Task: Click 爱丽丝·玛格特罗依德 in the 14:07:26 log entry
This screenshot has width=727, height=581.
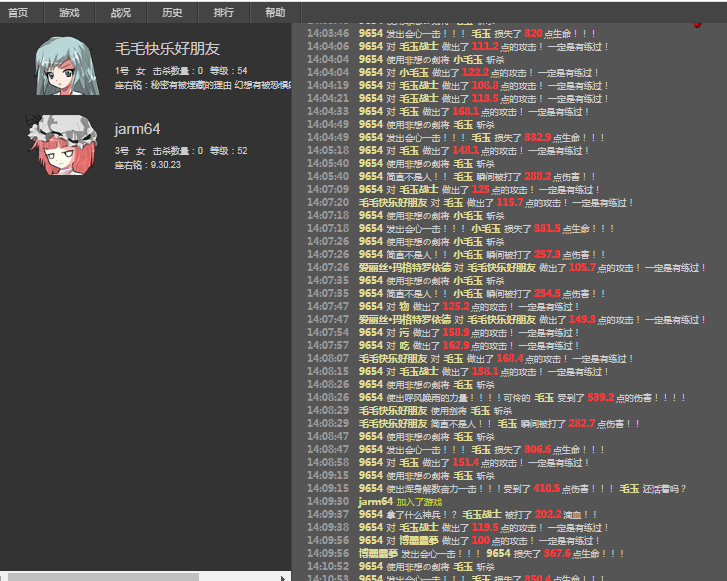Action: [404, 268]
